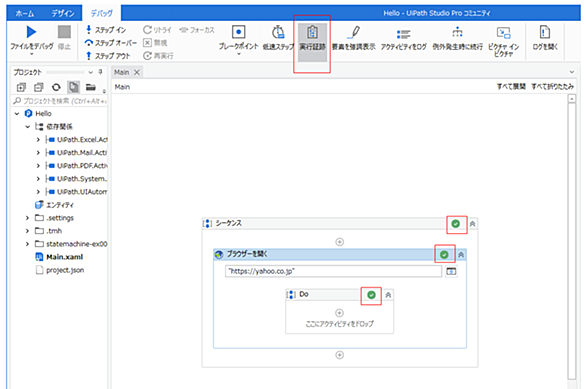
Task: Toggle show all files icon
Action: [x=73, y=87]
